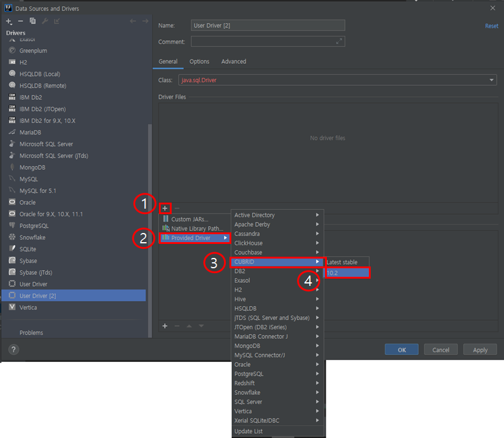Click the wrench settings icon in the toolbar
Screen dimensions: 504x438
click(45, 21)
